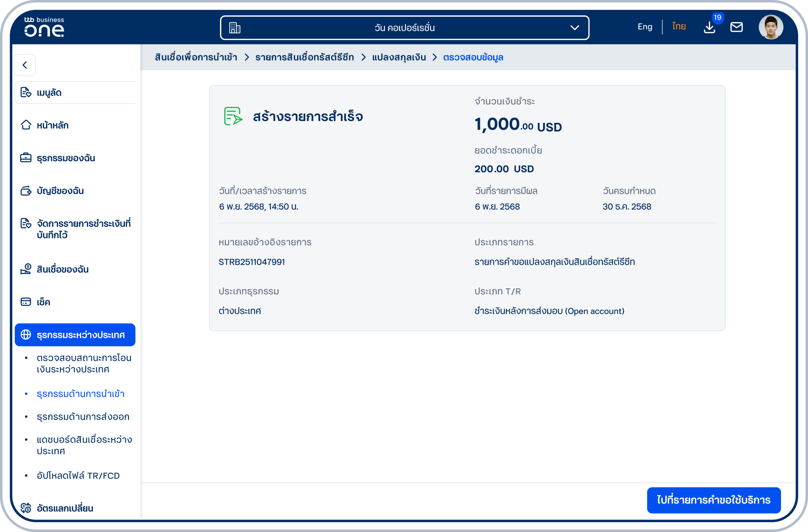The height and width of the screenshot is (532, 808).
Task: Click reference number STRB2511047991
Action: coord(252,262)
